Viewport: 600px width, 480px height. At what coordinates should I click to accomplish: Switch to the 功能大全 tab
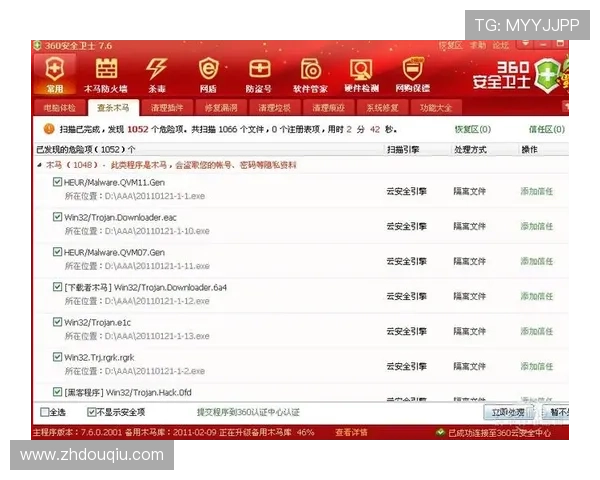[x=436, y=108]
